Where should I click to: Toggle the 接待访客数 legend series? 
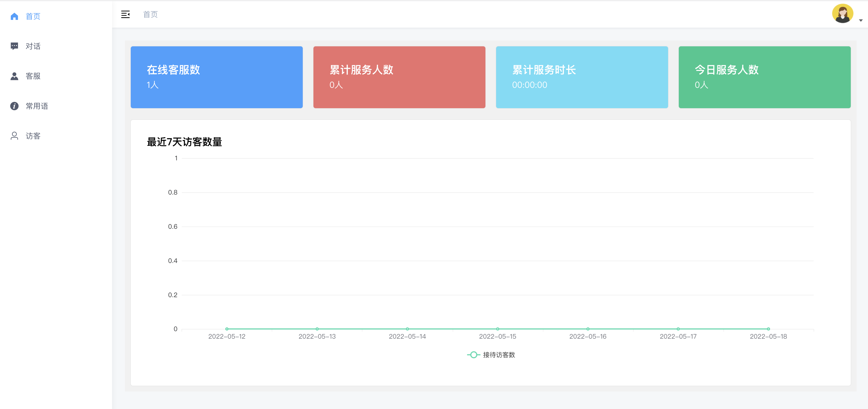491,355
